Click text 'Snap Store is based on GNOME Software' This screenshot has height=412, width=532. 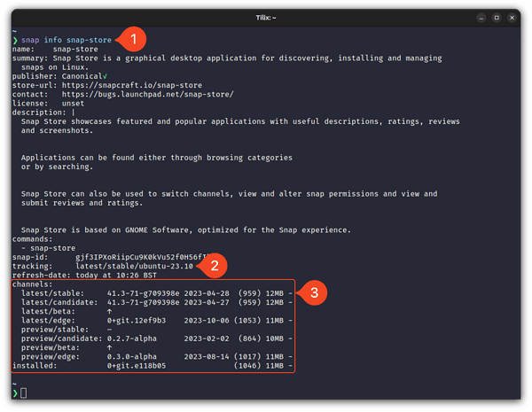[105, 229]
